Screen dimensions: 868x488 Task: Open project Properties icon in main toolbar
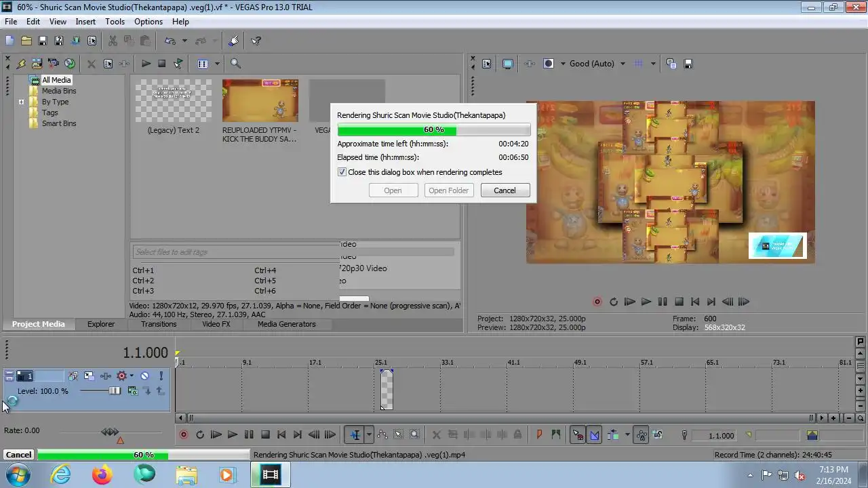coord(92,41)
